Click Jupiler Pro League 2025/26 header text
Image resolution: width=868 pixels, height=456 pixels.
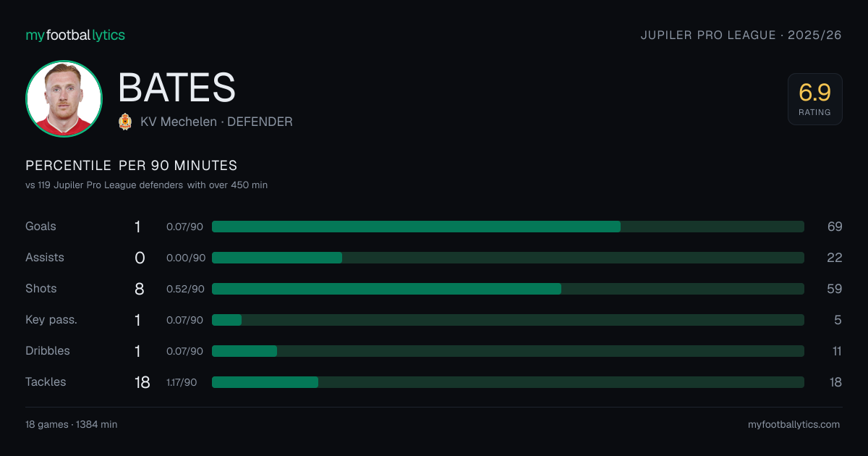[x=741, y=35]
